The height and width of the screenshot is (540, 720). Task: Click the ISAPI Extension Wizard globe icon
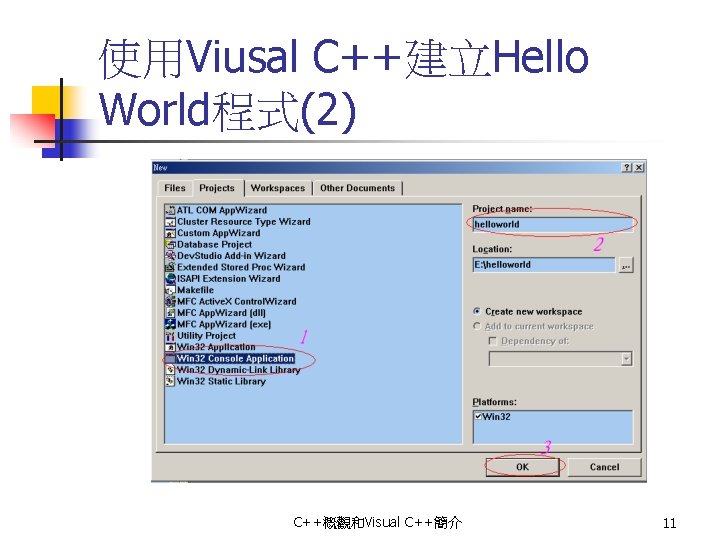tap(170, 279)
